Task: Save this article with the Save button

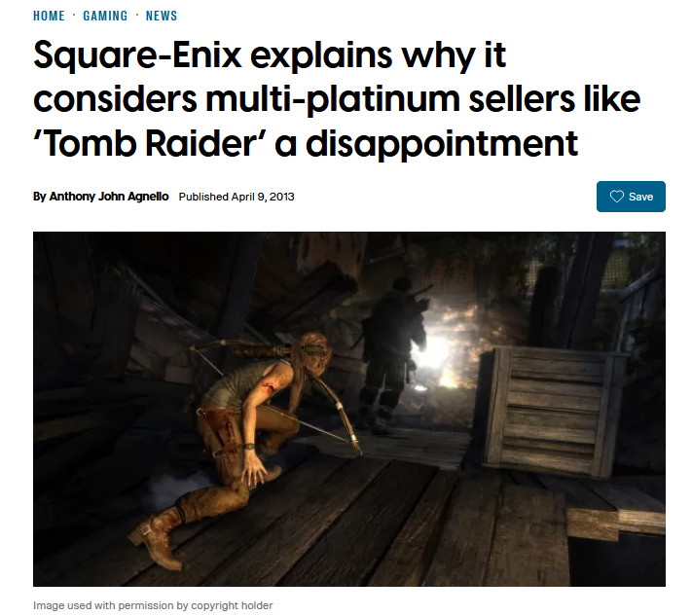Action: point(631,197)
